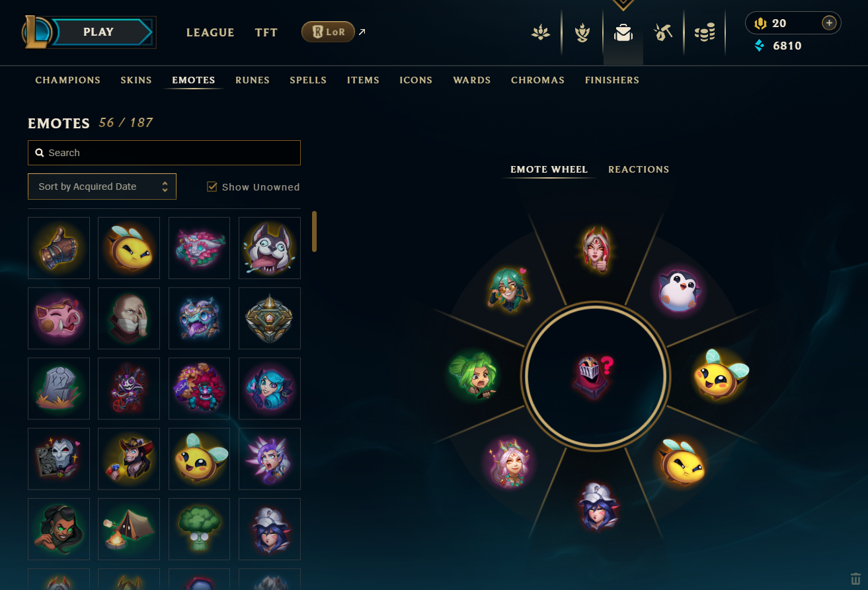This screenshot has width=868, height=590.
Task: Open the LoR external link button
Action: (x=328, y=32)
